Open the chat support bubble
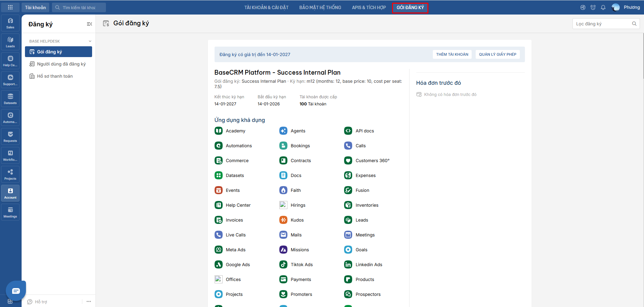 tap(16, 291)
